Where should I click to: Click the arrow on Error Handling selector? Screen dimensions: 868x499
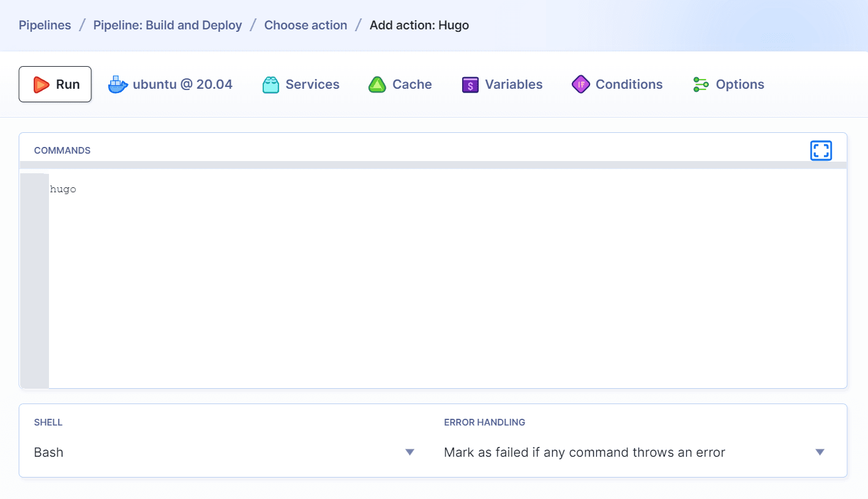[820, 452]
